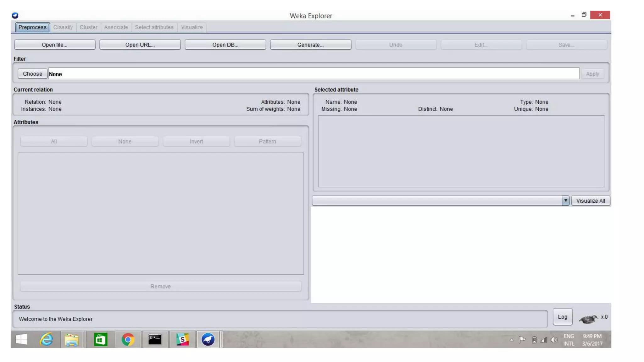Click 'Welcome to the Weka Explorer' status text
The width and height of the screenshot is (644, 362).
pos(56,319)
